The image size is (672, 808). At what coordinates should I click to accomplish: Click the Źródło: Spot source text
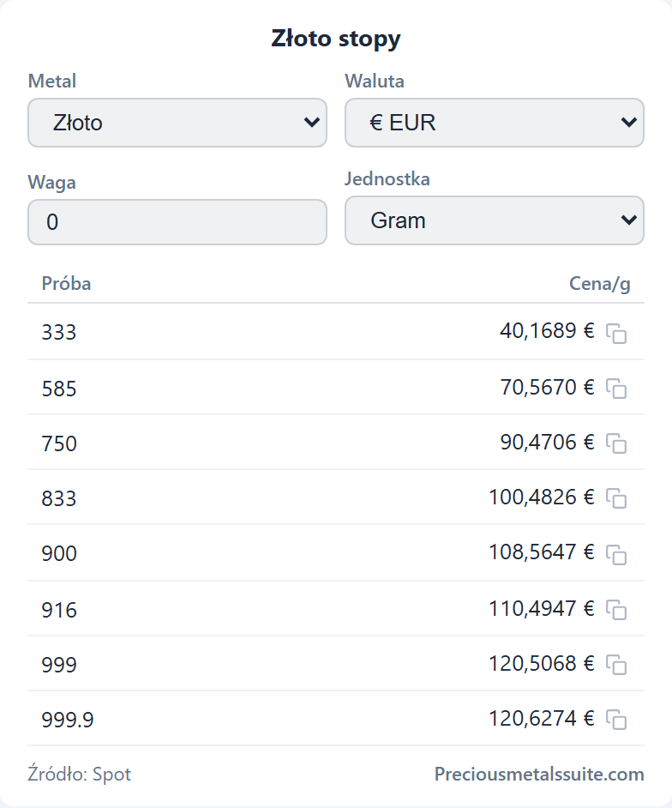pyautogui.click(x=80, y=774)
